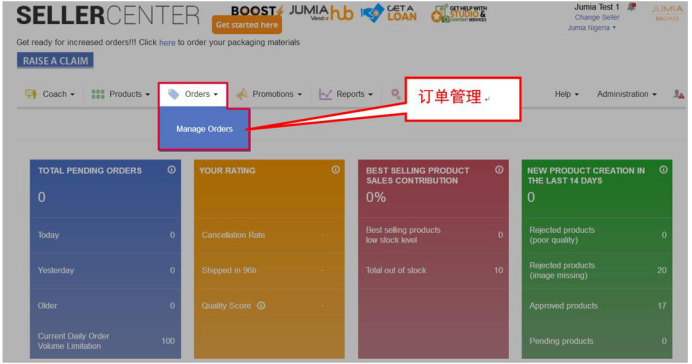Expand the Products dropdown menu

click(x=121, y=94)
